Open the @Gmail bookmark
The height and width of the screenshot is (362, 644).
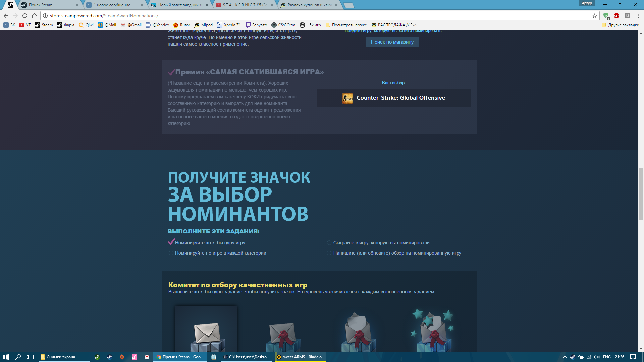pos(131,25)
